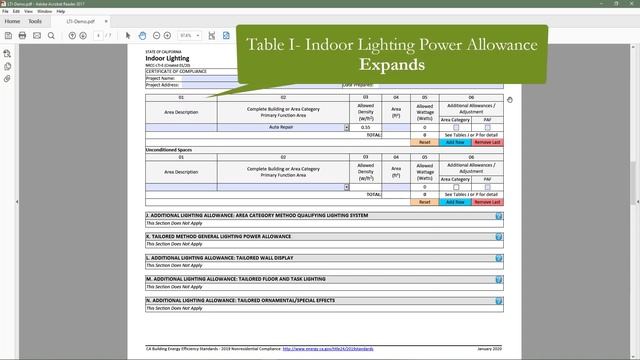The width and height of the screenshot is (640, 360).
Task: Send the file by email using the envelope icon
Action: 37,36
